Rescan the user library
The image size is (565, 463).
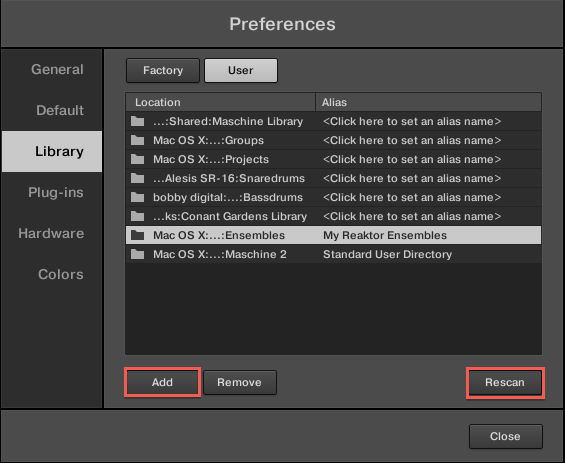[x=505, y=382]
